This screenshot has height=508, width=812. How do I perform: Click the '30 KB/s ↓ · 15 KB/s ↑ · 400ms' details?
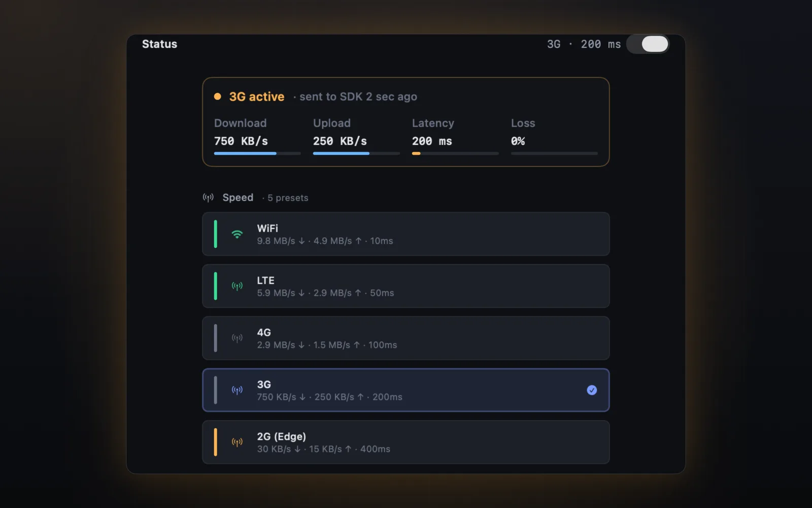pyautogui.click(x=323, y=449)
